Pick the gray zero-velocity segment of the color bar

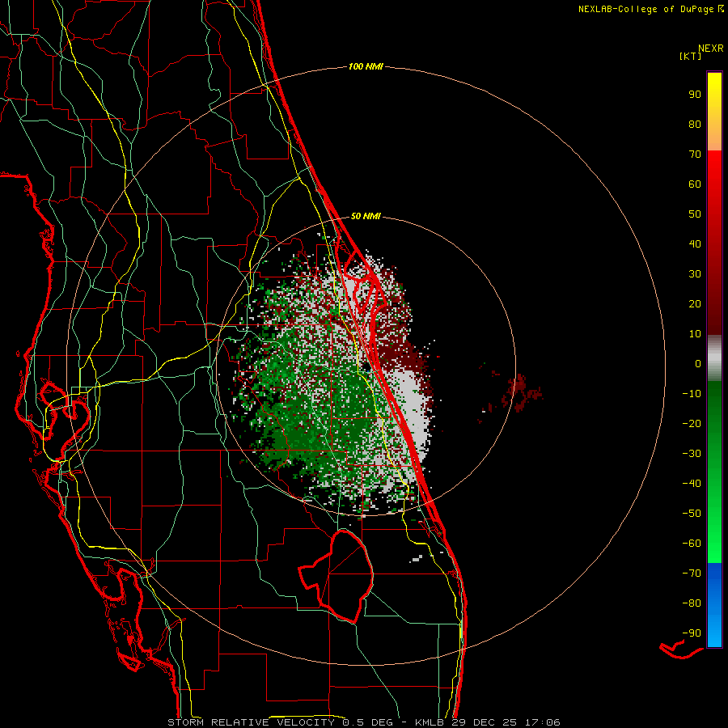[x=714, y=358]
